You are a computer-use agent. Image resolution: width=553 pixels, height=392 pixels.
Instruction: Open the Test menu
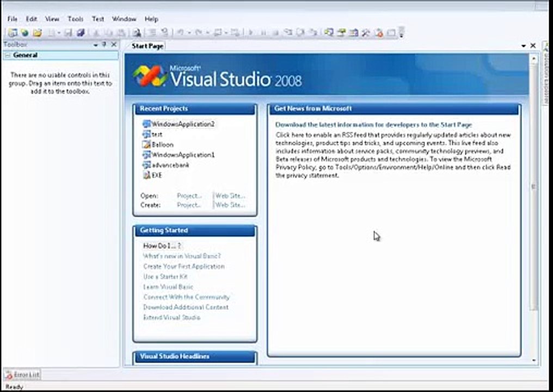pyautogui.click(x=97, y=19)
